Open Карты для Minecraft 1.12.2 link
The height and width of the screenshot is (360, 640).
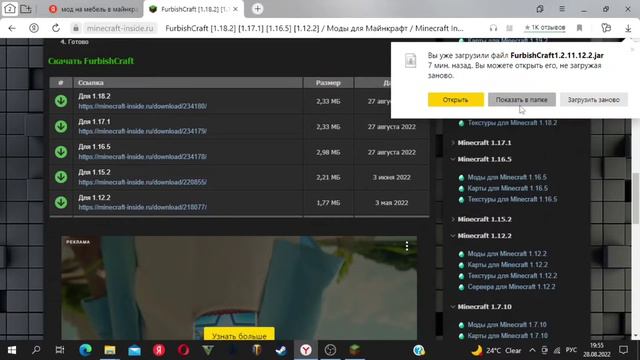point(507,264)
